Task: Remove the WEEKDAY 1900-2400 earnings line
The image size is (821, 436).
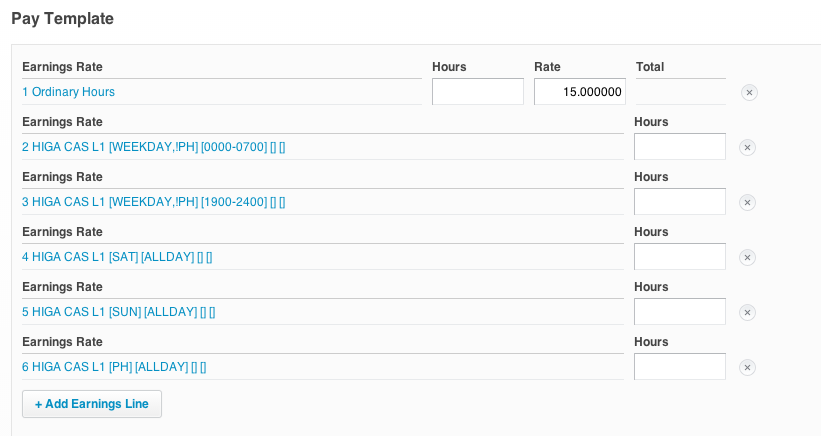Action: point(747,202)
